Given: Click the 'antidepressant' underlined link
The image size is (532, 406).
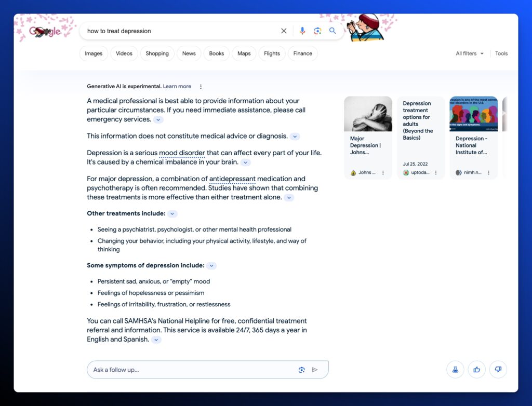Looking at the screenshot, I should [x=232, y=179].
